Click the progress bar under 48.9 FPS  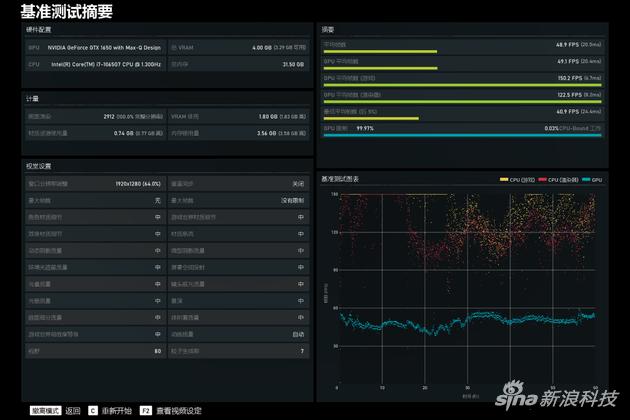380,51
